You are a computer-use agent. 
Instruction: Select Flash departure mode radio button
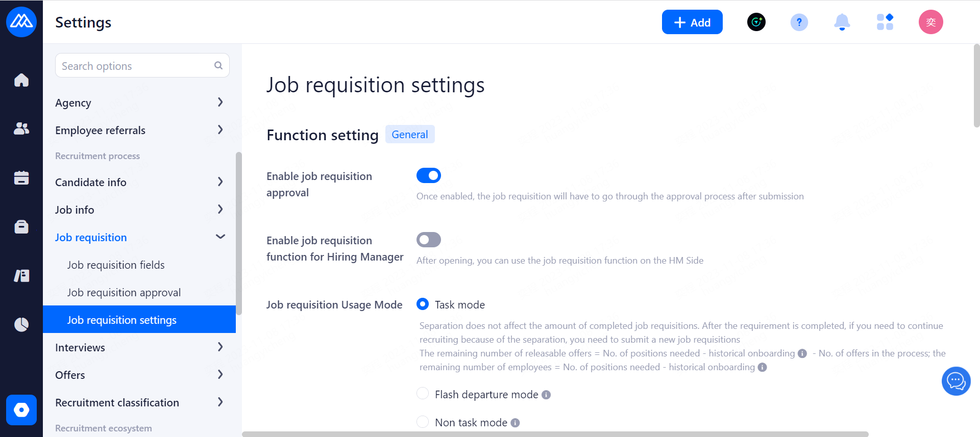click(x=423, y=394)
